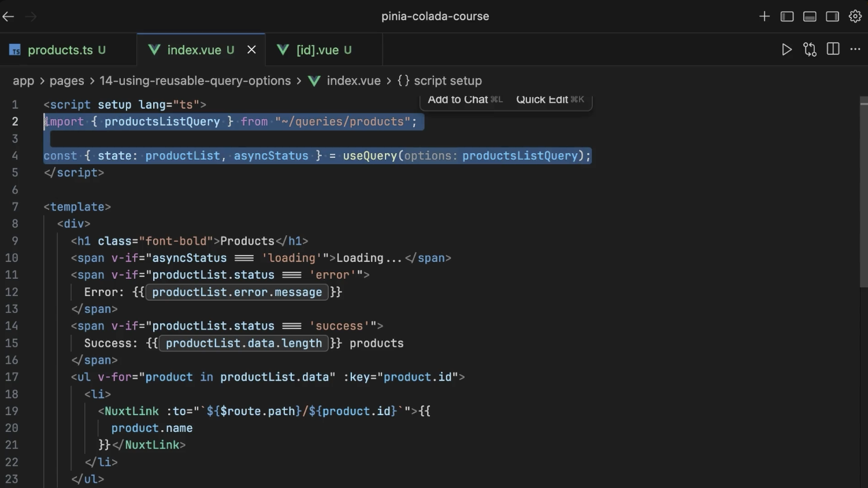
Task: Switch to the products.ts tab
Action: pyautogui.click(x=68, y=50)
